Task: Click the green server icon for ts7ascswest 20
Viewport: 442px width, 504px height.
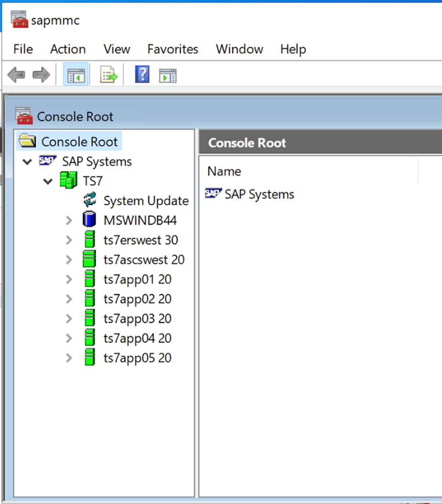Action: click(89, 259)
